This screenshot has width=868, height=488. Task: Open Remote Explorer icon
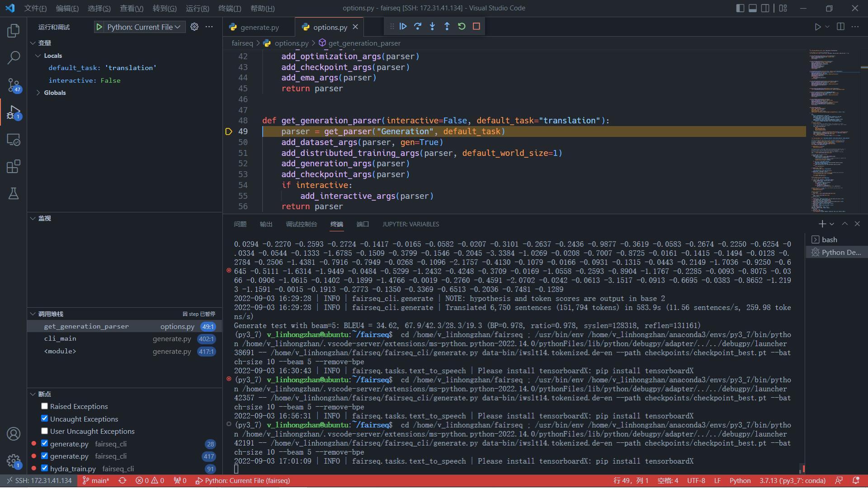pos(14,140)
